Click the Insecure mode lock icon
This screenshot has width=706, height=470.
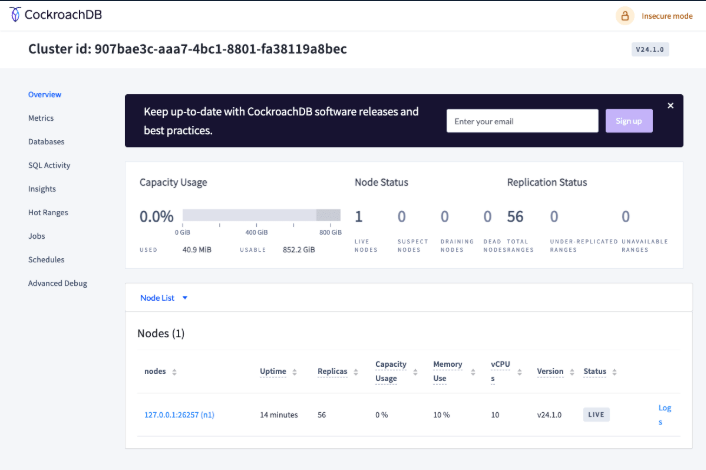click(625, 16)
